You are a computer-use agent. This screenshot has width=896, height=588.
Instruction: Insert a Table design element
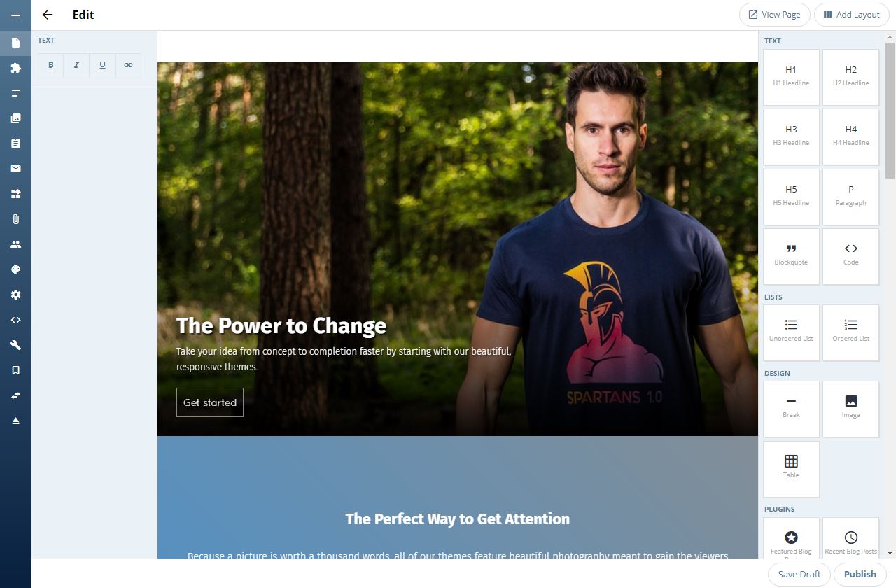pos(791,469)
